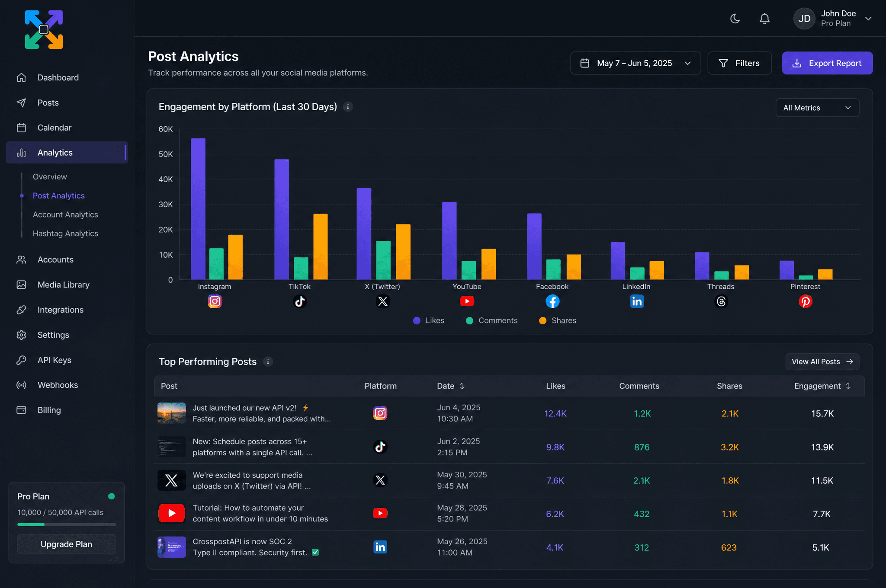Select Overview analytics sub-item

[x=50, y=176]
